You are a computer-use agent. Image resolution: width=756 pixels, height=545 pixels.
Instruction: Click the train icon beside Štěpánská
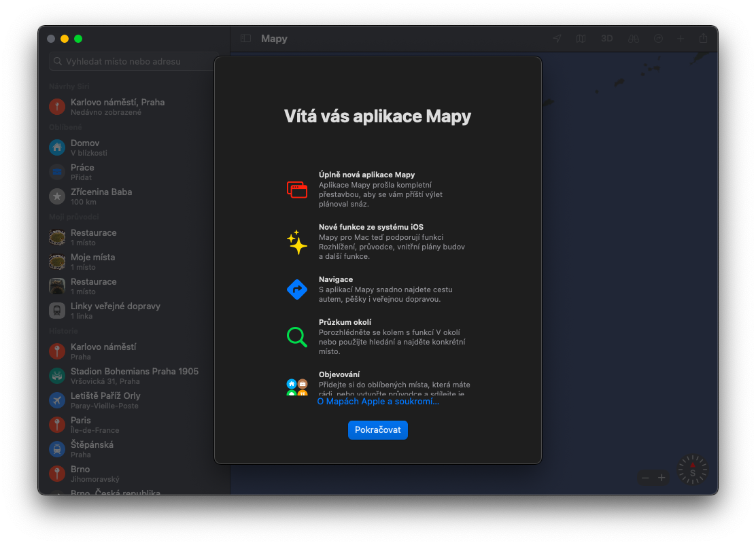pyautogui.click(x=57, y=449)
